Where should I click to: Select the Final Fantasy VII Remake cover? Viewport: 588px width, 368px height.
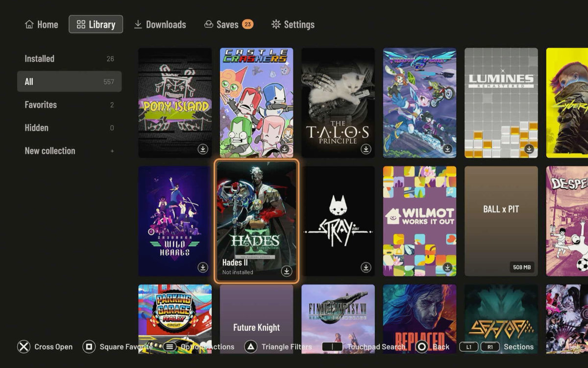[x=338, y=319]
